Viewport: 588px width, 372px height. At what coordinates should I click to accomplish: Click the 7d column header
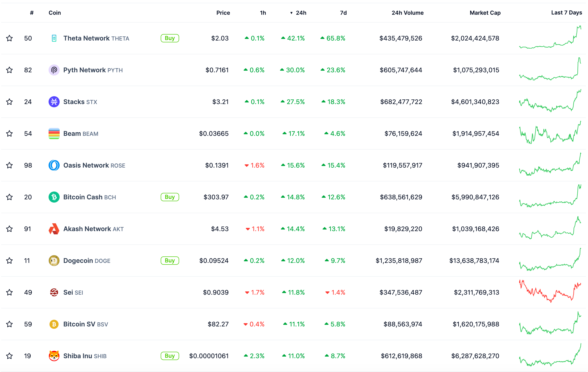(x=343, y=13)
